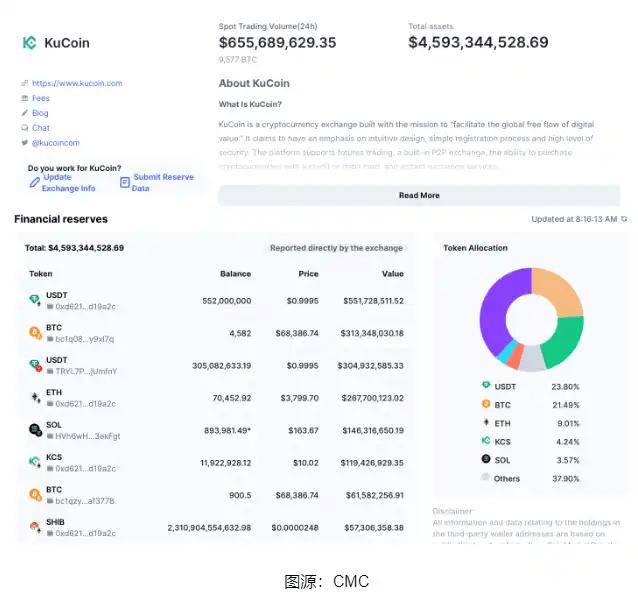
Task: Click the $68,386.74 price in the 4,582 BTC row
Action: (297, 334)
